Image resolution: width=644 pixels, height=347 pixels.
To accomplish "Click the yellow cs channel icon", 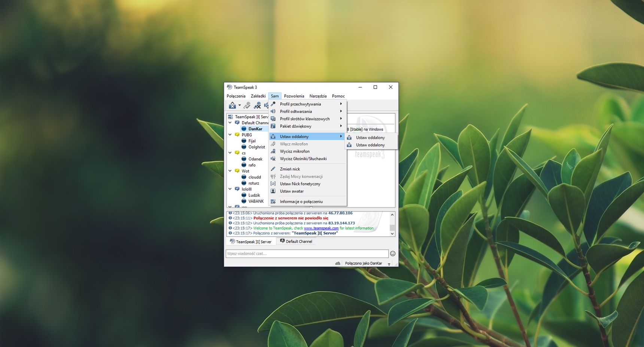I will tap(237, 153).
